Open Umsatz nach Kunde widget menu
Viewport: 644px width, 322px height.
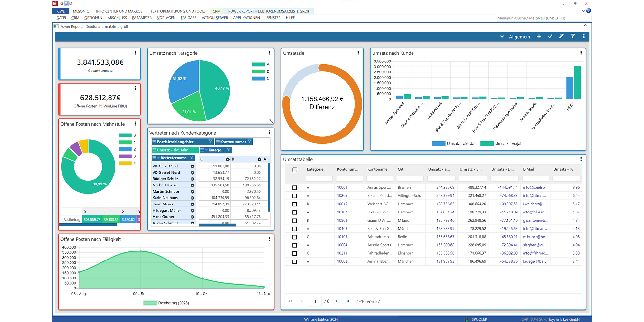(x=581, y=53)
